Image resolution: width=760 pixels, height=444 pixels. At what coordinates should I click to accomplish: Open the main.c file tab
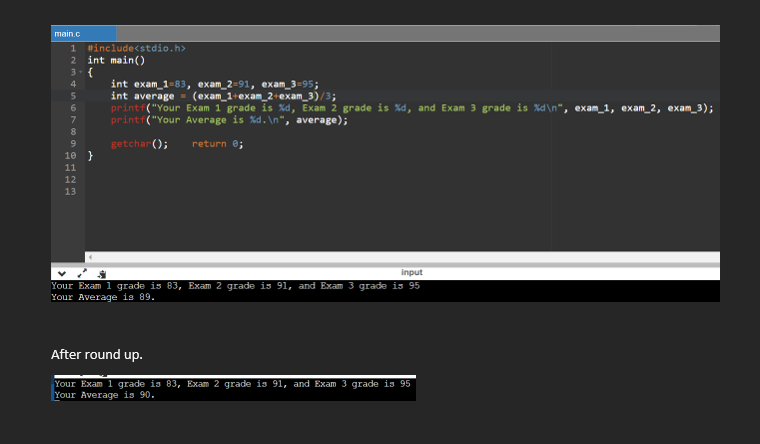click(83, 33)
